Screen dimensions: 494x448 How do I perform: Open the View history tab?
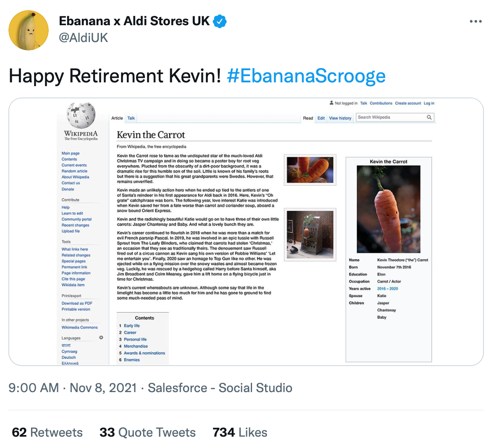(x=340, y=118)
